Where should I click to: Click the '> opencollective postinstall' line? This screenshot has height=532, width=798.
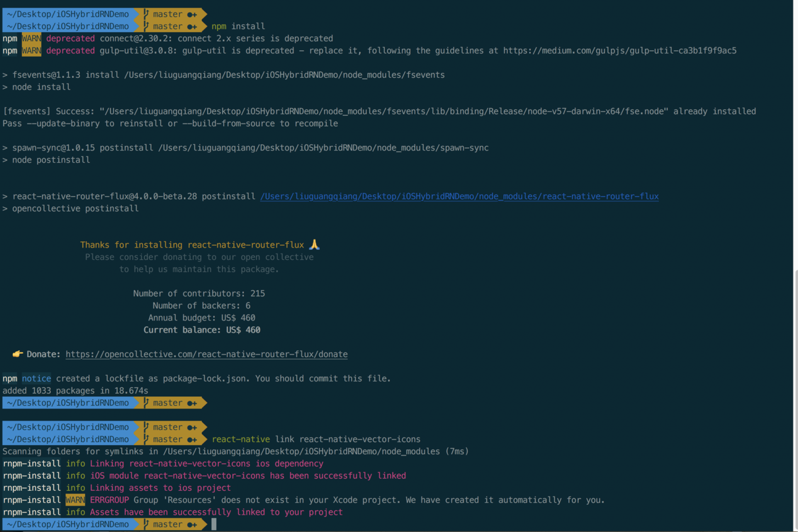(x=70, y=208)
